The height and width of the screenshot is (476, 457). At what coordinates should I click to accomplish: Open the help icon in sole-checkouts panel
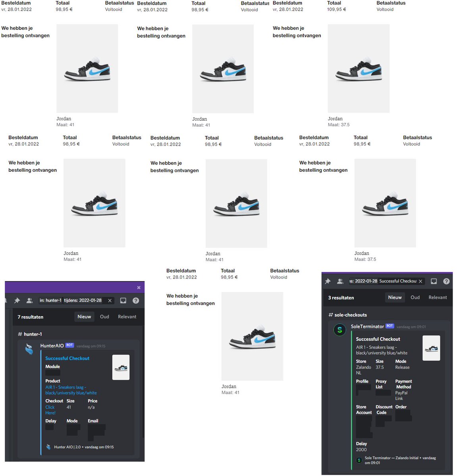[446, 281]
